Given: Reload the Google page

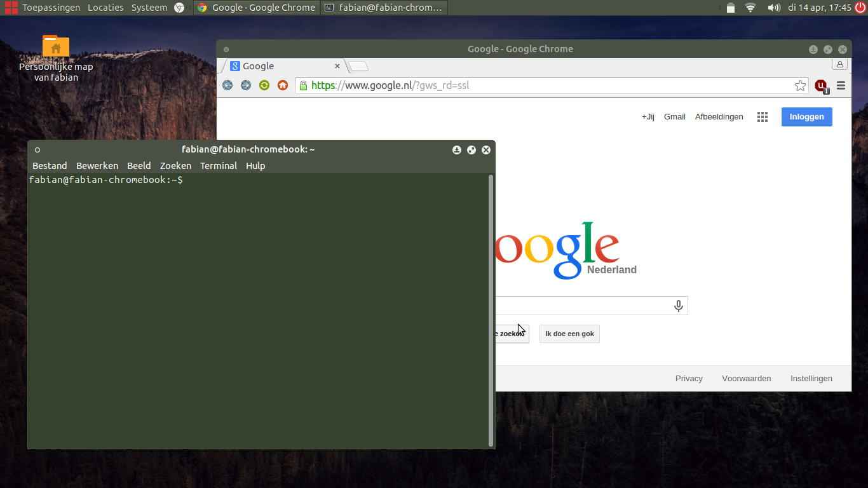Looking at the screenshot, I should click(x=264, y=85).
